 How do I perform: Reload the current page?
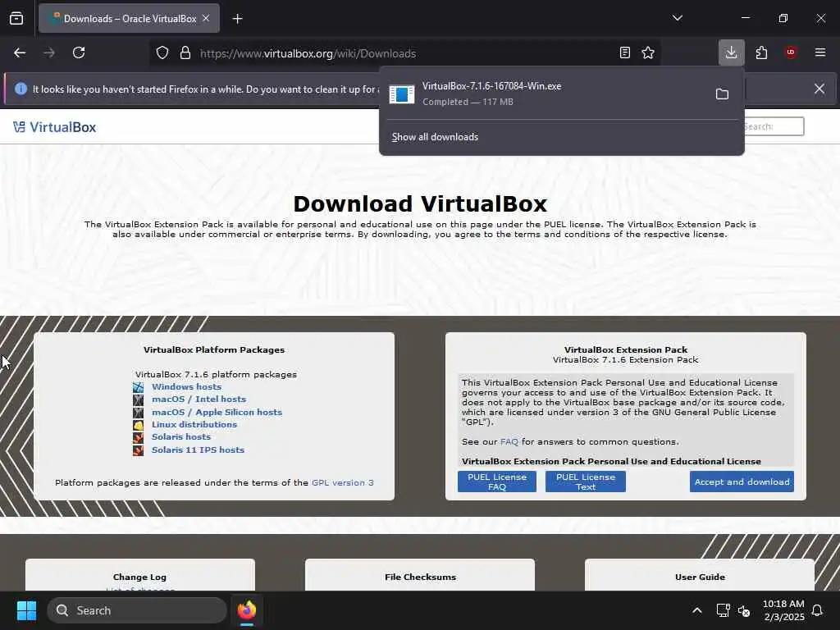(x=79, y=53)
